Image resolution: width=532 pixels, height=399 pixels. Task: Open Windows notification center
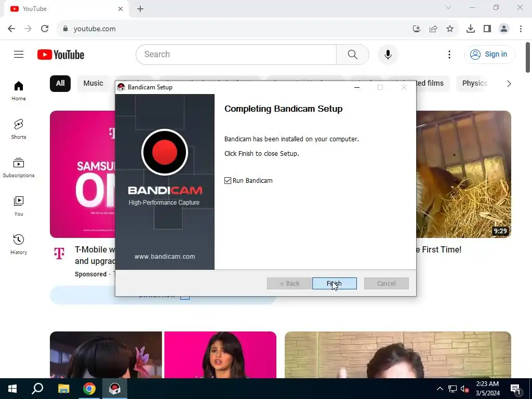tap(515, 389)
